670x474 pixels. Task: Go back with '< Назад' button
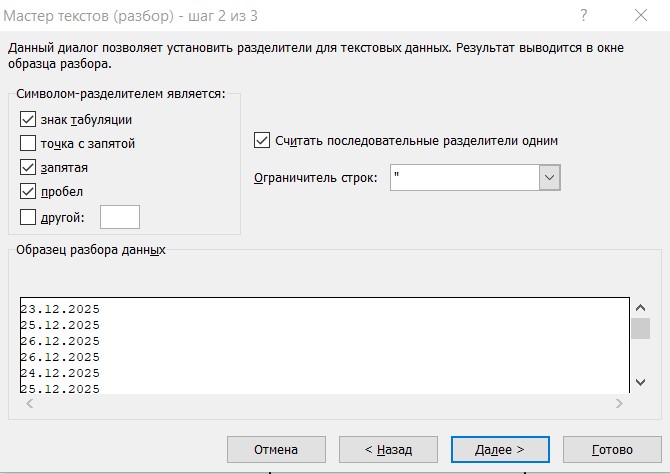tap(388, 449)
